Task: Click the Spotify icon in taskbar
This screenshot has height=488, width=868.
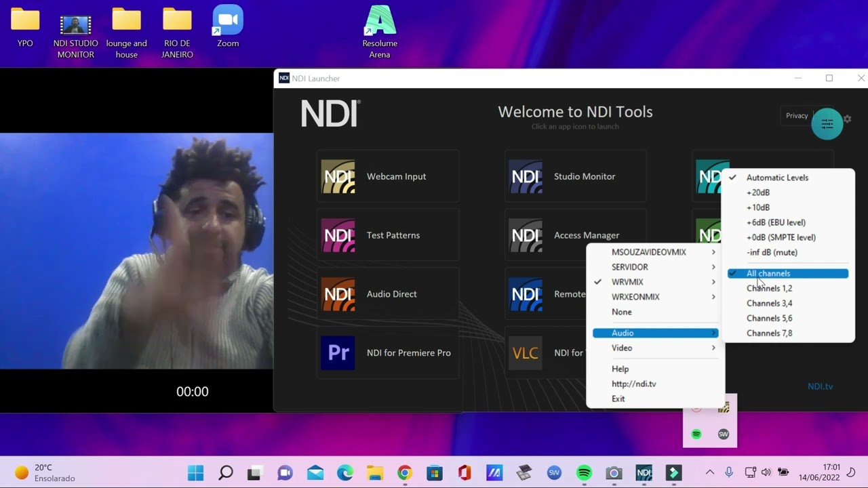Action: pos(584,472)
